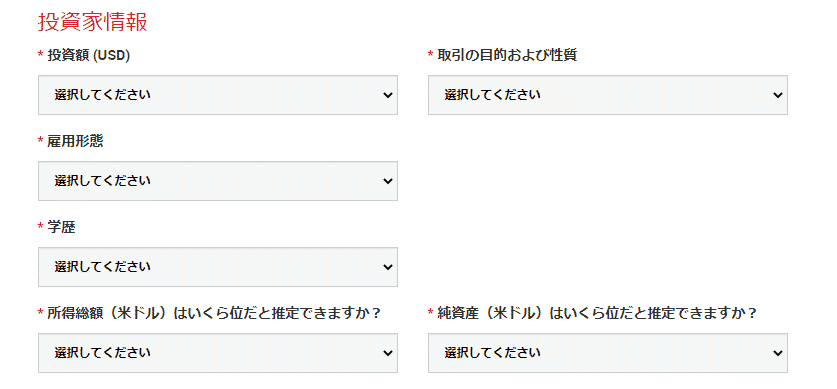Click the 雇用形態 label text

click(75, 141)
